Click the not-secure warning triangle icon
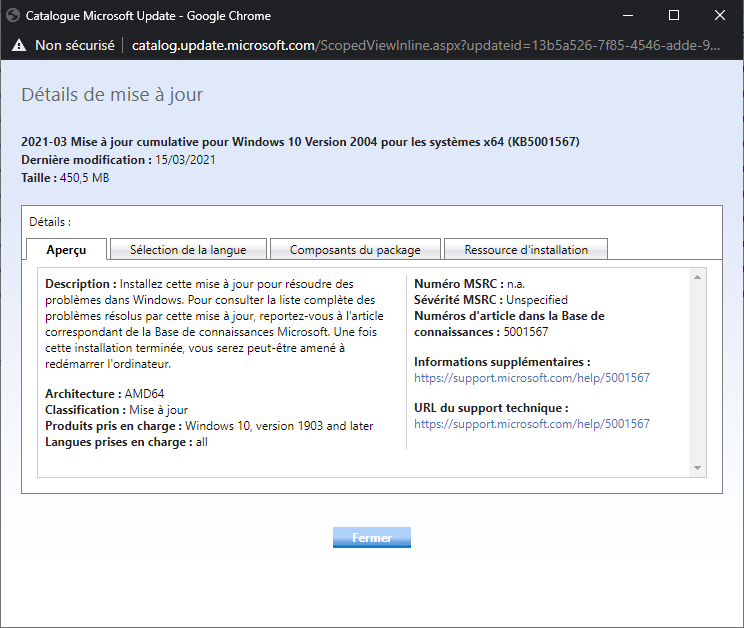 pos(18,45)
